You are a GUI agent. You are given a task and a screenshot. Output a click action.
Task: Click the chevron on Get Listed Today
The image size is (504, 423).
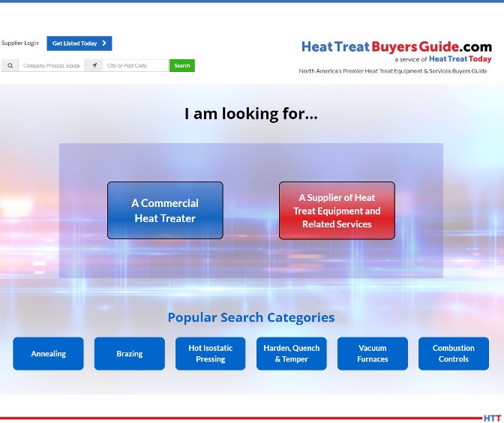(x=104, y=43)
